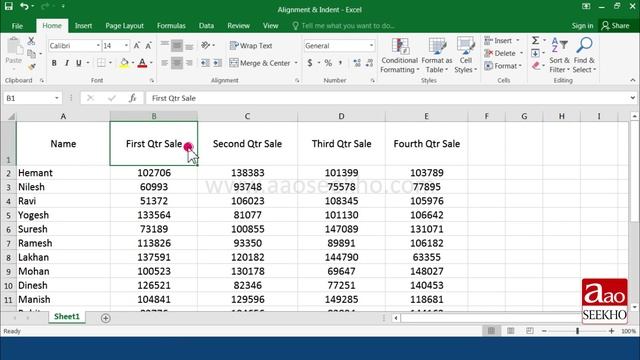The image size is (640, 360).
Task: Apply Accounting dollar number format
Action: [310, 63]
